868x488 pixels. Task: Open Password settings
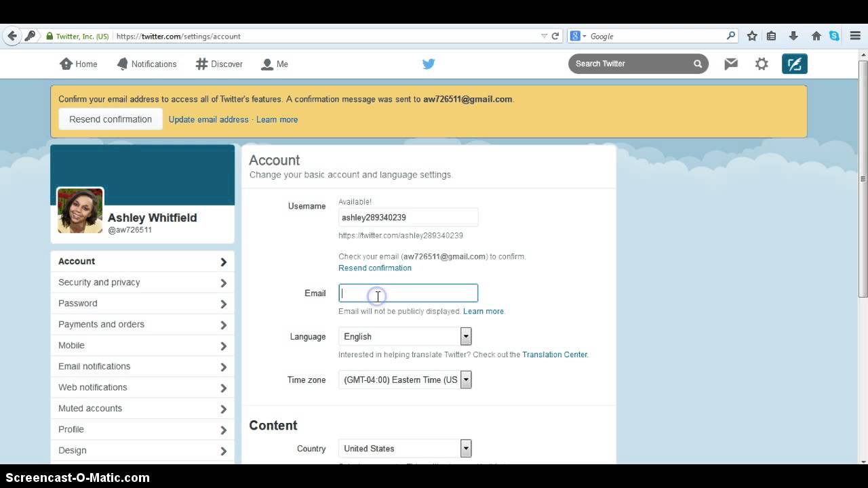click(x=142, y=304)
